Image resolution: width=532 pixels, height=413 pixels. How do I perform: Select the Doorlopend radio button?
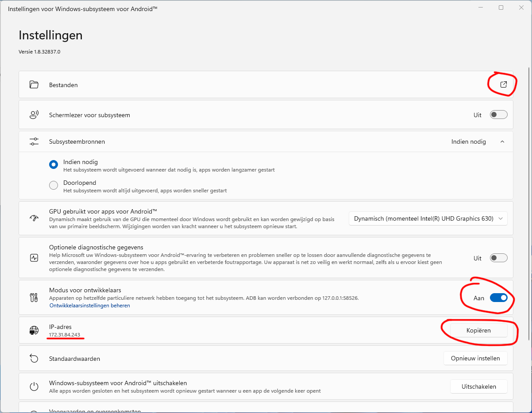54,185
